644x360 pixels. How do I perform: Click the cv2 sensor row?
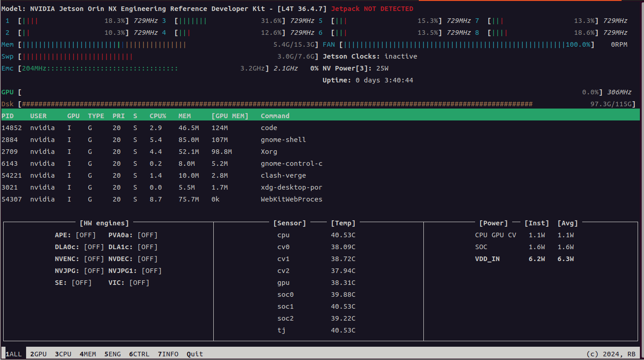(x=316, y=271)
